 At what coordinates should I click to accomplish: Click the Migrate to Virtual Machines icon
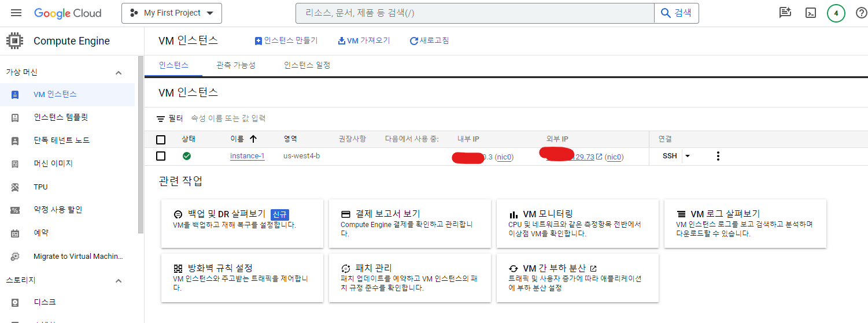[15, 257]
